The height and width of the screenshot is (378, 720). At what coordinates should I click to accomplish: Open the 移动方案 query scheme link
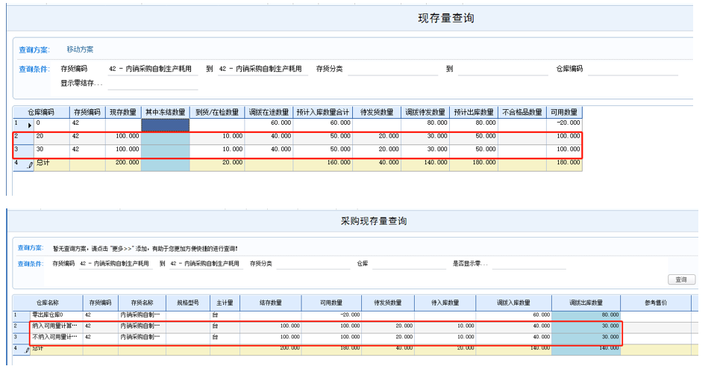pyautogui.click(x=80, y=49)
